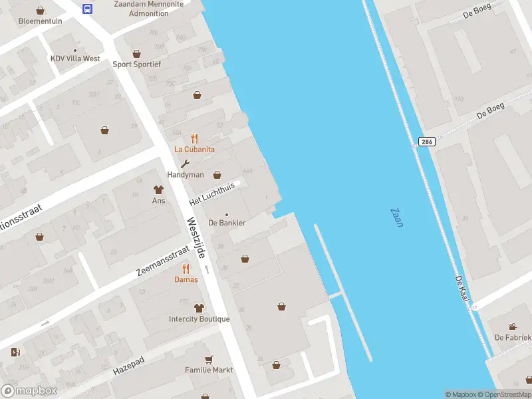The image size is (532, 399).
Task: Open the OpenStreetMap attribution link
Action: 505,394
